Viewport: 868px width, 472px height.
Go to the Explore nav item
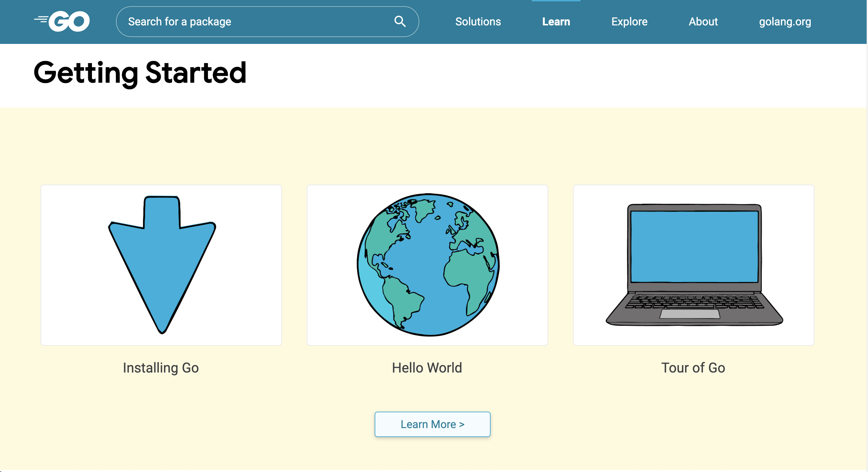(629, 22)
